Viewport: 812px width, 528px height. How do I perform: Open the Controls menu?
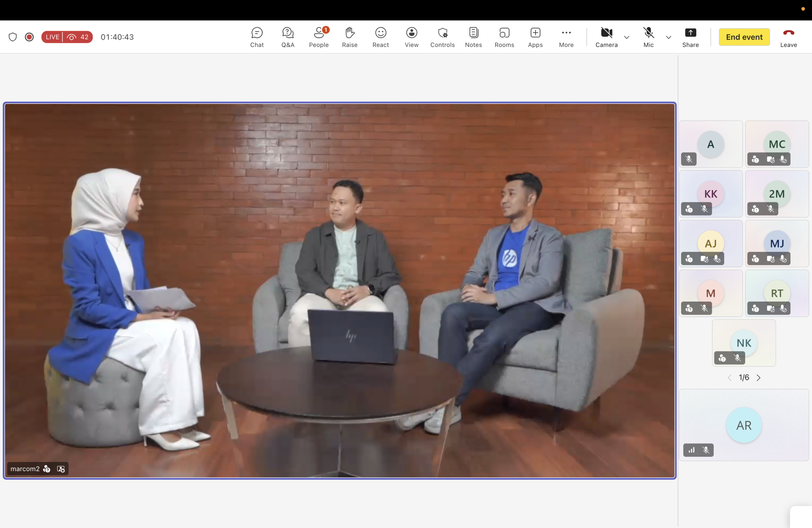click(442, 37)
